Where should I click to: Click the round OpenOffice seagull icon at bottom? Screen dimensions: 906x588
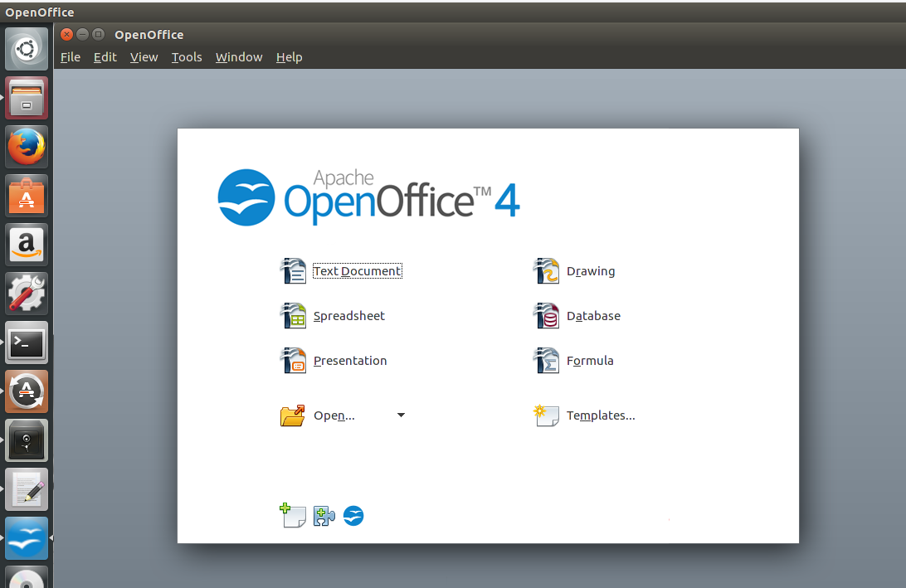click(x=353, y=515)
